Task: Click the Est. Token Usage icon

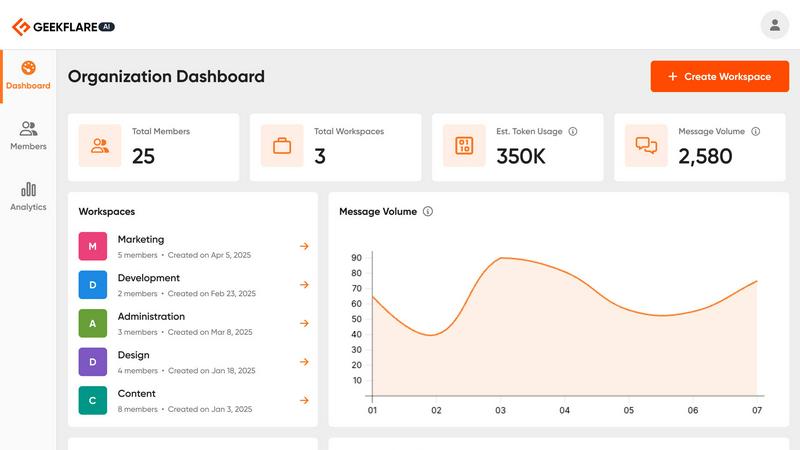Action: (464, 146)
